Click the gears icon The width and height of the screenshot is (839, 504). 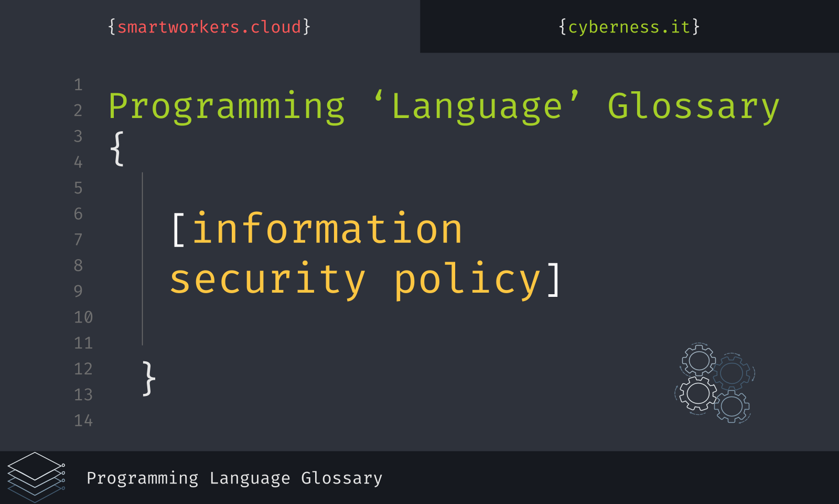click(x=715, y=383)
